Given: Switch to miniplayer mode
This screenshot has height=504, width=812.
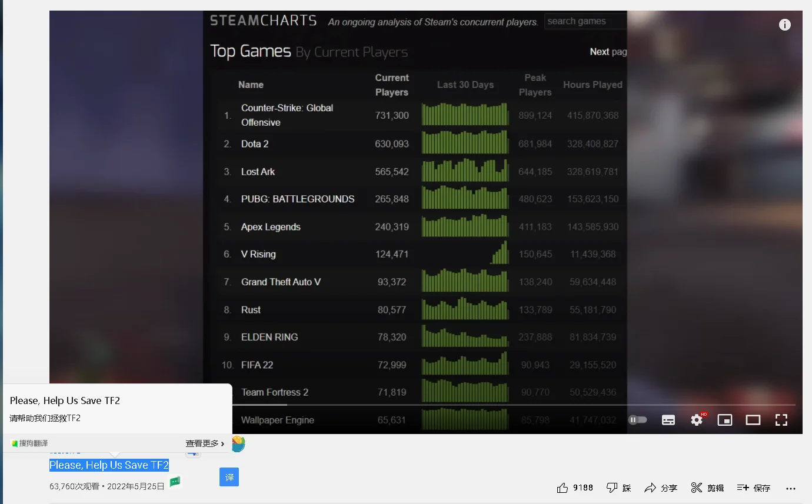Looking at the screenshot, I should point(725,420).
